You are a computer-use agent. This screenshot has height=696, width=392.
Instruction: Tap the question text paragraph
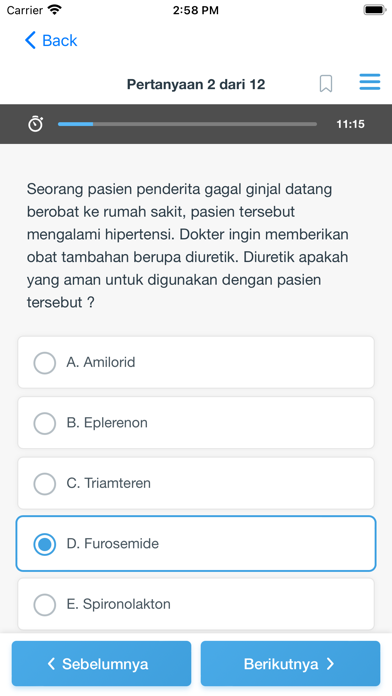pyautogui.click(x=187, y=245)
